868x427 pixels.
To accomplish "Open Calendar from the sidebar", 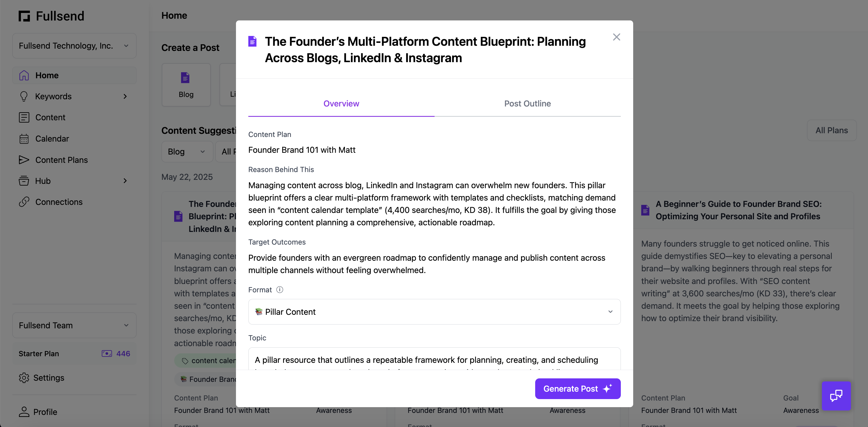I will point(52,139).
